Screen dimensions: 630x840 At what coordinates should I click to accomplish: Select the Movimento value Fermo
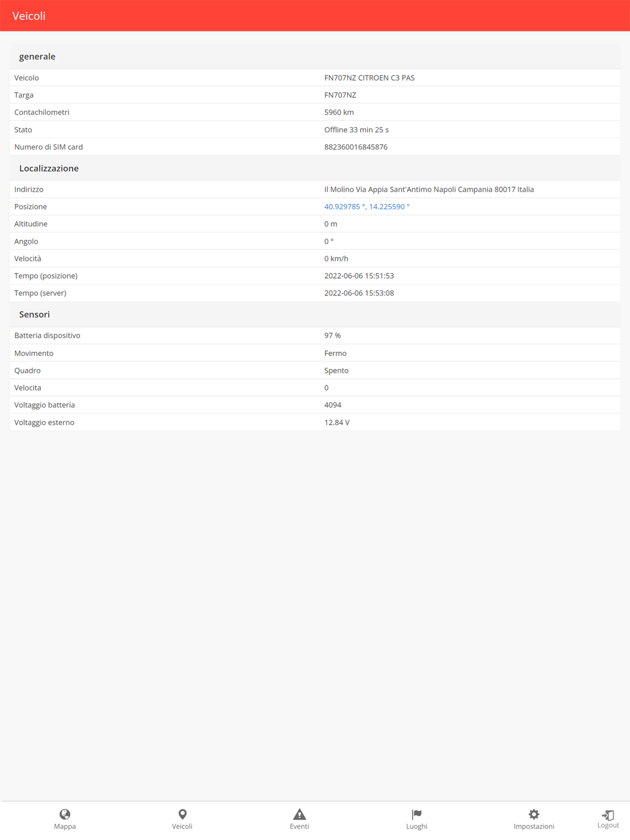(x=335, y=353)
